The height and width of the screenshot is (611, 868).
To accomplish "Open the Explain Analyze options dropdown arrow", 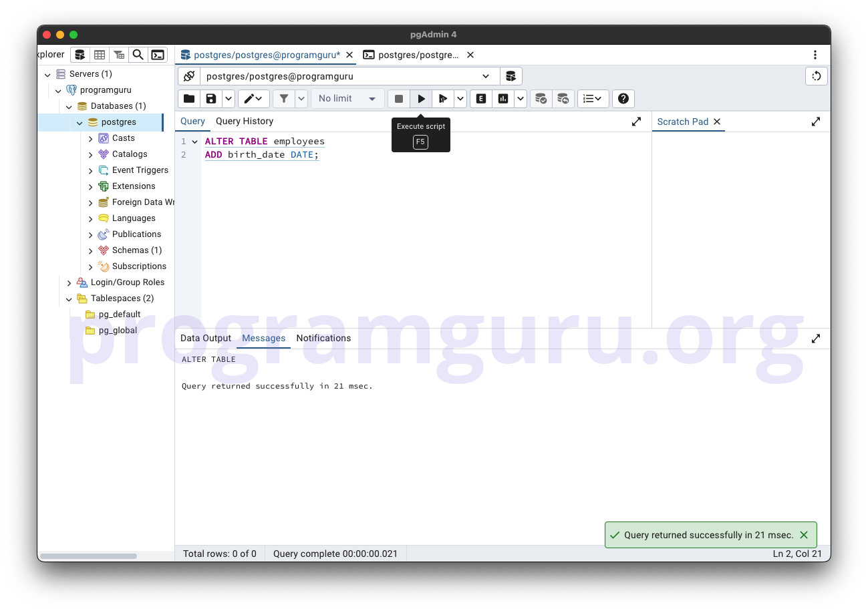I will tap(521, 99).
